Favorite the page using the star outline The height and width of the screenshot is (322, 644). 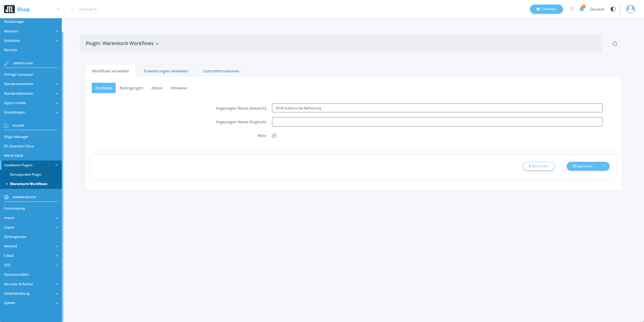[614, 43]
